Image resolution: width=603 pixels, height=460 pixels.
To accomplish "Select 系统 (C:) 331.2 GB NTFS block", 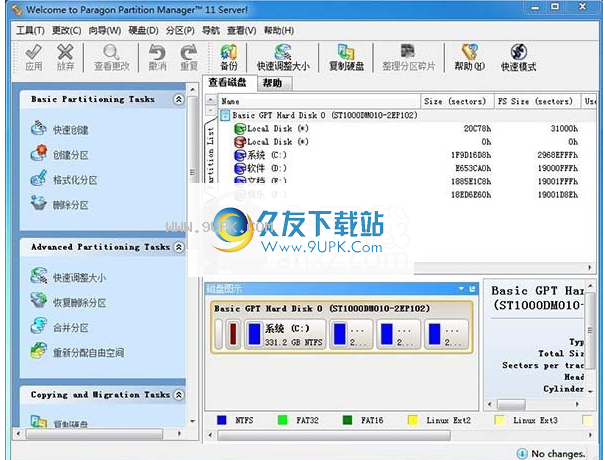I will point(285,334).
